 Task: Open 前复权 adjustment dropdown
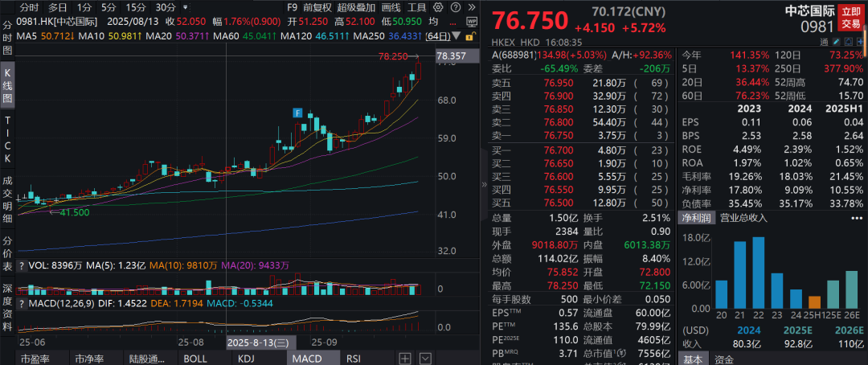[x=317, y=8]
